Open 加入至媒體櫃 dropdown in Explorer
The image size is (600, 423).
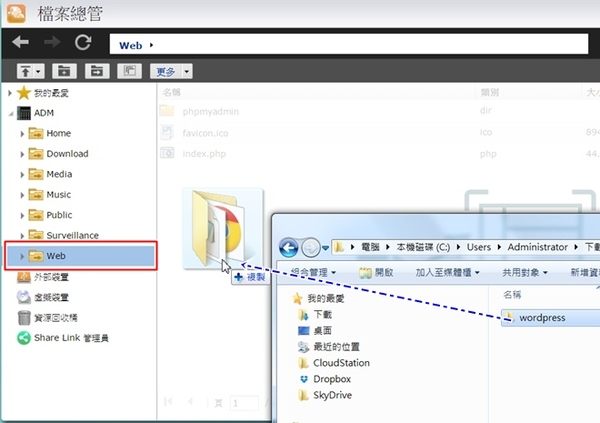(447, 273)
